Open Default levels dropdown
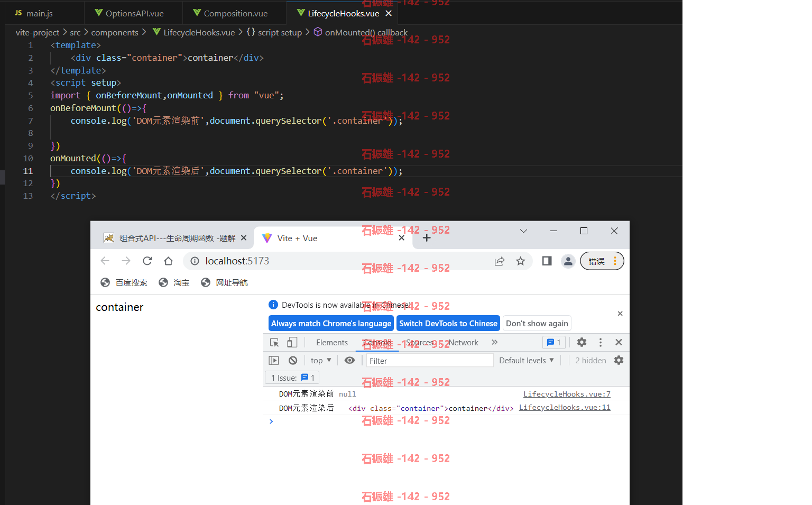The height and width of the screenshot is (505, 812). point(527,360)
